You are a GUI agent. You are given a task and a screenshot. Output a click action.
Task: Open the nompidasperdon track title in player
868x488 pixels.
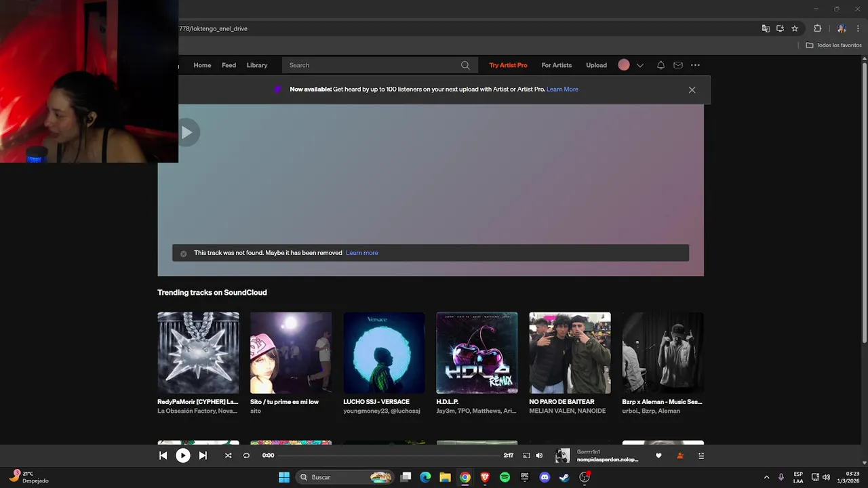[608, 460]
